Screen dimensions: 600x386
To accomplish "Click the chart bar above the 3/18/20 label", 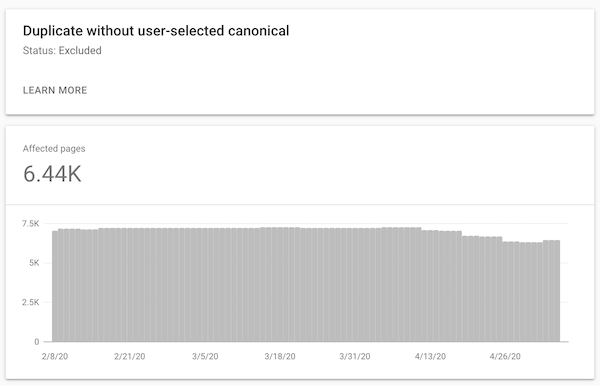I will coord(280,284).
